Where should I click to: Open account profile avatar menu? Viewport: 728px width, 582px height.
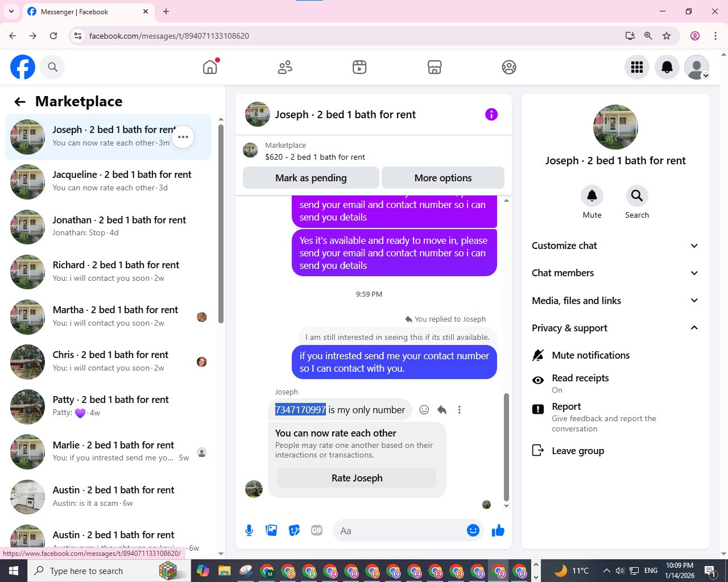[x=697, y=67]
